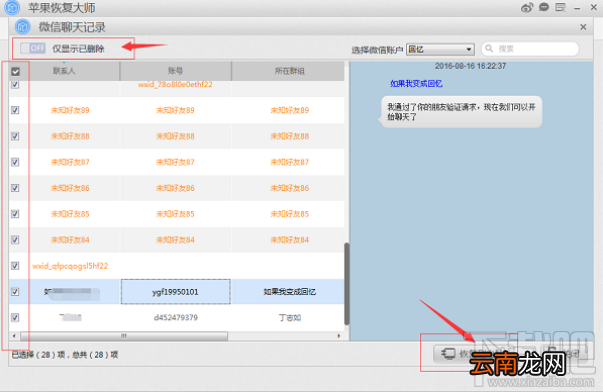This screenshot has height=392, width=603.
Task: Uncheck the 未知好友85 row checkbox
Action: click(x=15, y=214)
